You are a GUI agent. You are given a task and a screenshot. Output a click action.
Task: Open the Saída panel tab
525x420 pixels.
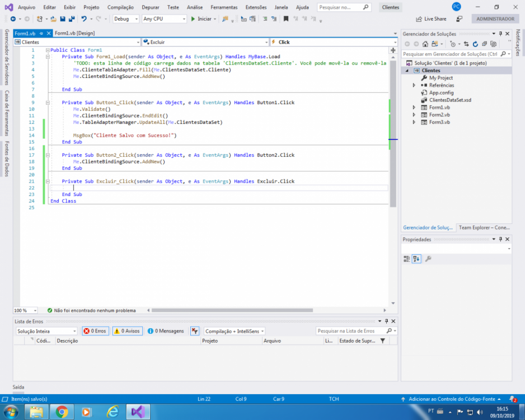click(x=18, y=387)
